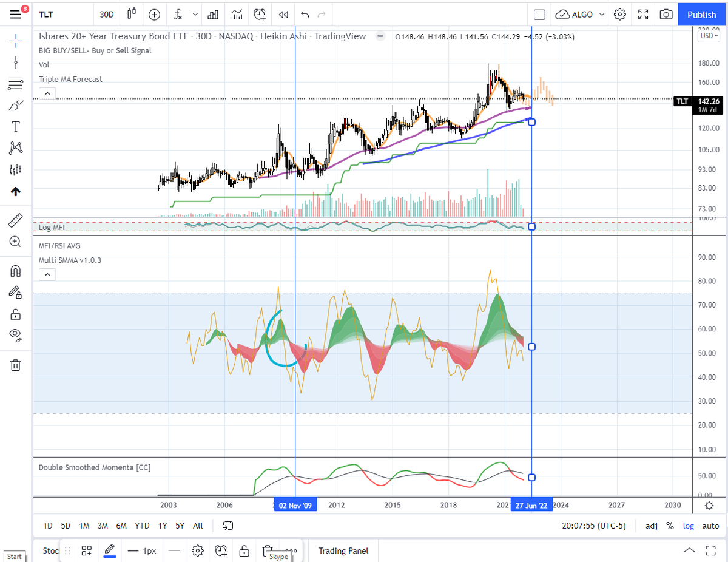Undo the last chart action
The image size is (728, 562).
pos(305,14)
